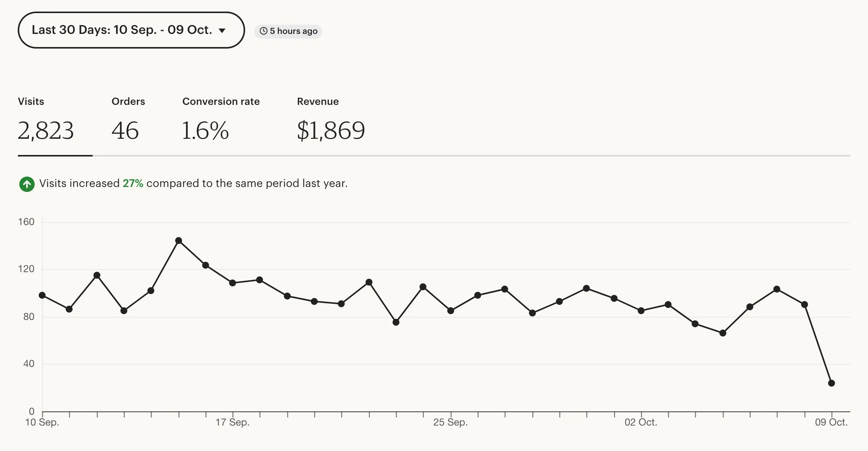Open the Last 30 Days date range selector
The width and height of the screenshot is (868, 451).
tap(131, 30)
